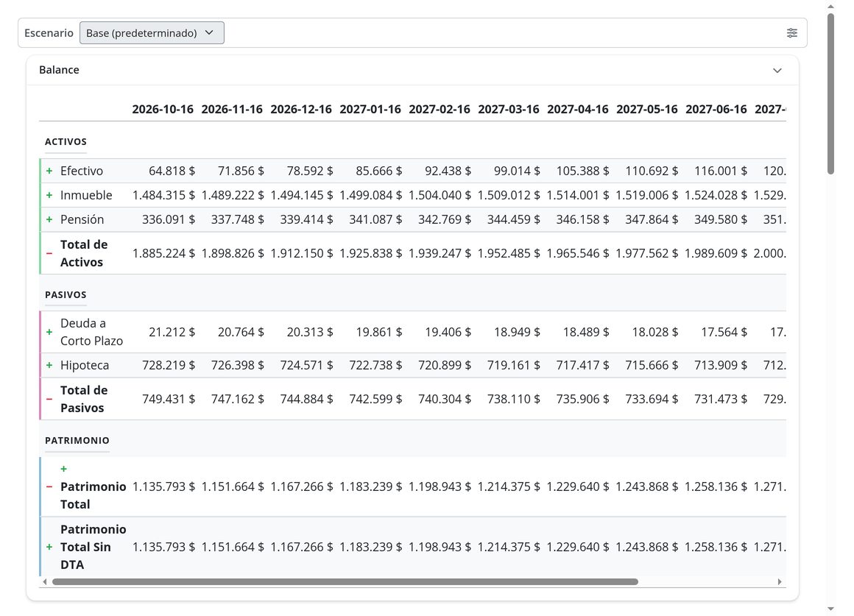Expand the Inmueble row
This screenshot has width=854, height=616.
coord(49,195)
